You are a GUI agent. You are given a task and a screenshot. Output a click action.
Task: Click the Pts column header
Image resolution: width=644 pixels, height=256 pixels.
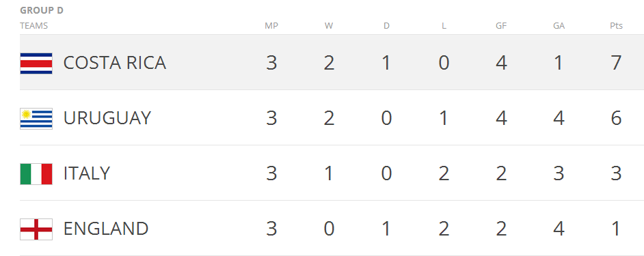pos(616,26)
